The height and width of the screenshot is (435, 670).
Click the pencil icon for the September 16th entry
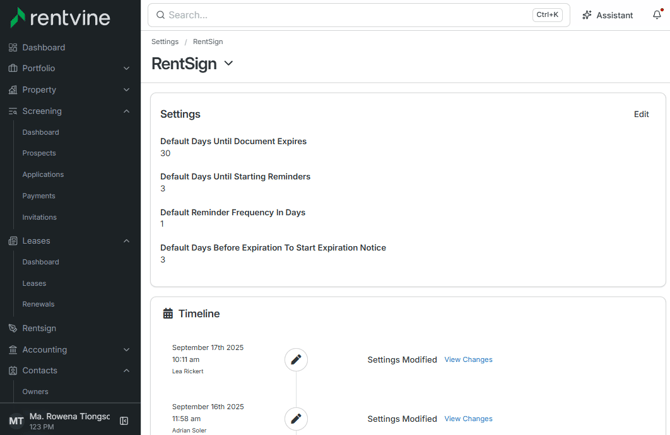[296, 419]
